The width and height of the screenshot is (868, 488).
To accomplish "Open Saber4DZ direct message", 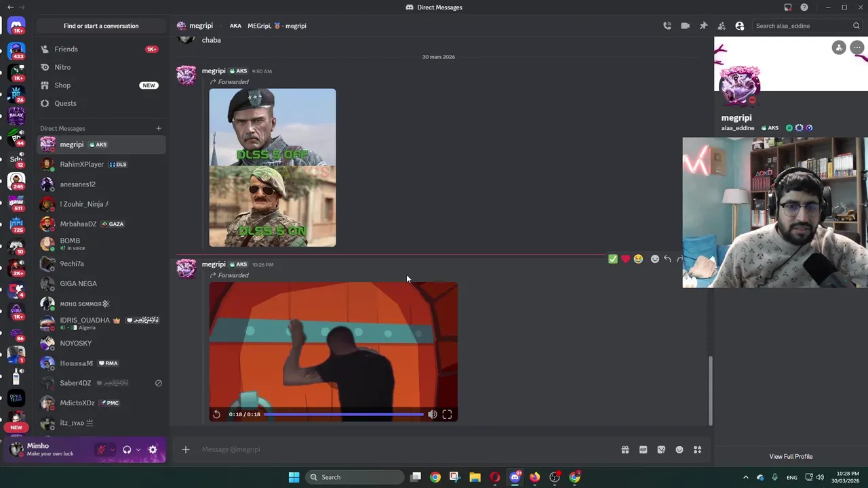I will click(x=101, y=383).
